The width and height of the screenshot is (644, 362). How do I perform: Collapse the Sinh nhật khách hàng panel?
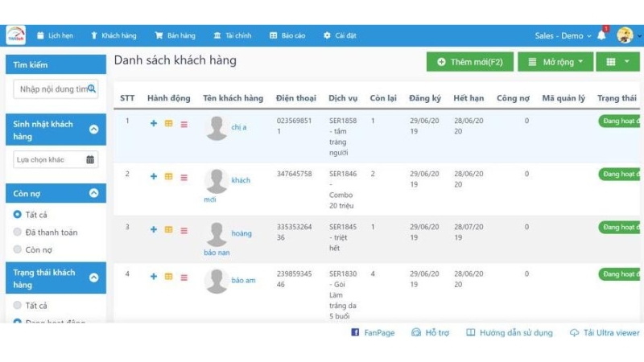tap(93, 129)
